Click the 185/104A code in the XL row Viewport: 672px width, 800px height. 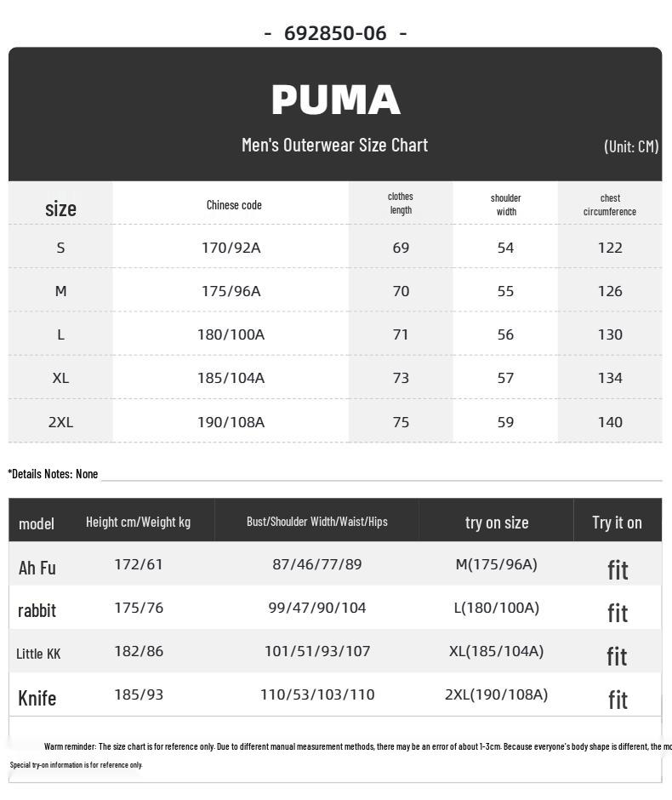click(x=231, y=378)
